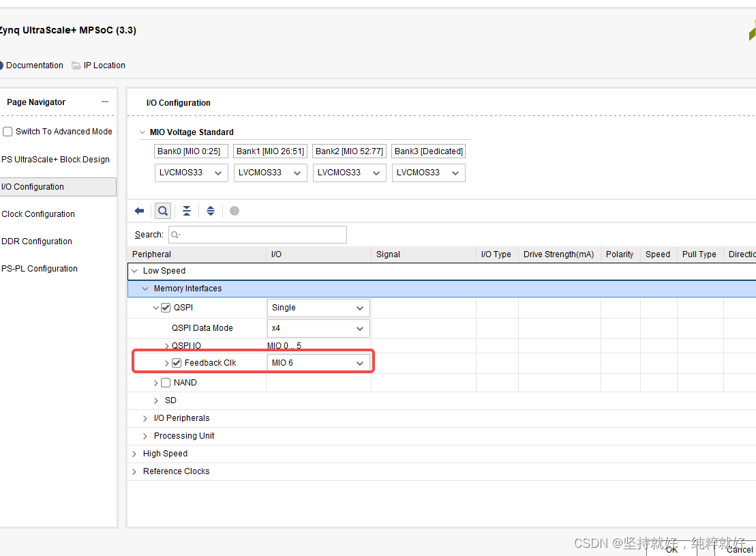Enable the Switch To Advanced Mode checkbox

coord(7,131)
